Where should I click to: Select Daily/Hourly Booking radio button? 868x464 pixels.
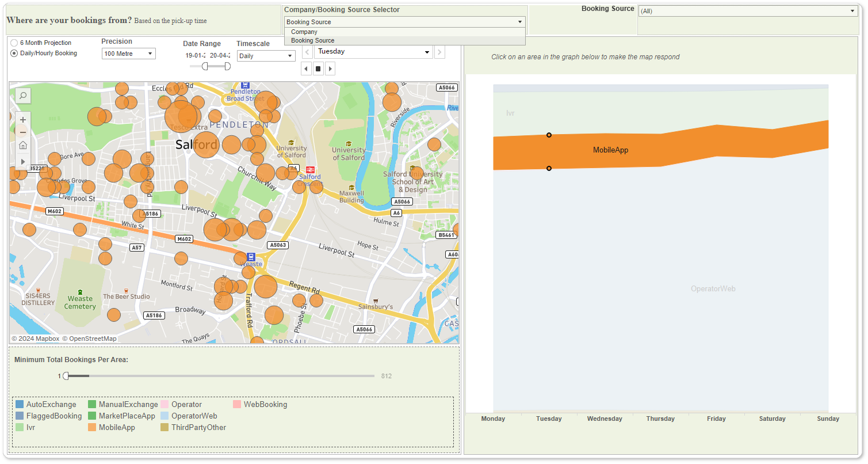tap(14, 54)
